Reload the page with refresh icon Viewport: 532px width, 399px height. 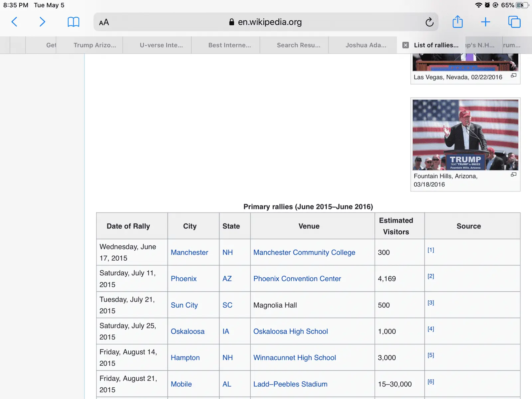click(x=429, y=22)
